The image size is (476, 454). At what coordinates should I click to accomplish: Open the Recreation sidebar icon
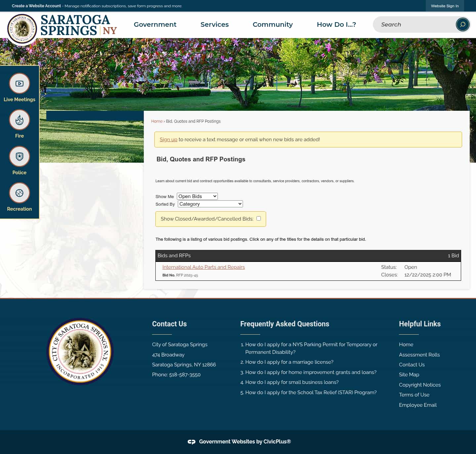pos(19,193)
